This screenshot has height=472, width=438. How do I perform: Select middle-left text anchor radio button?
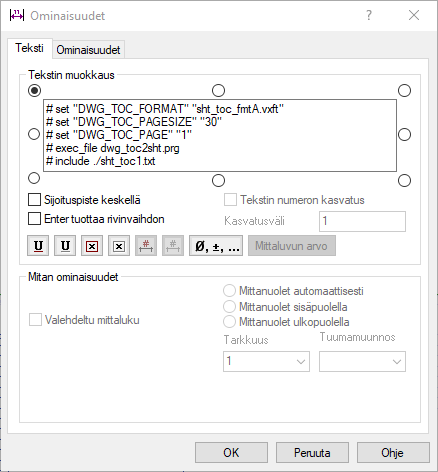pyautogui.click(x=34, y=134)
